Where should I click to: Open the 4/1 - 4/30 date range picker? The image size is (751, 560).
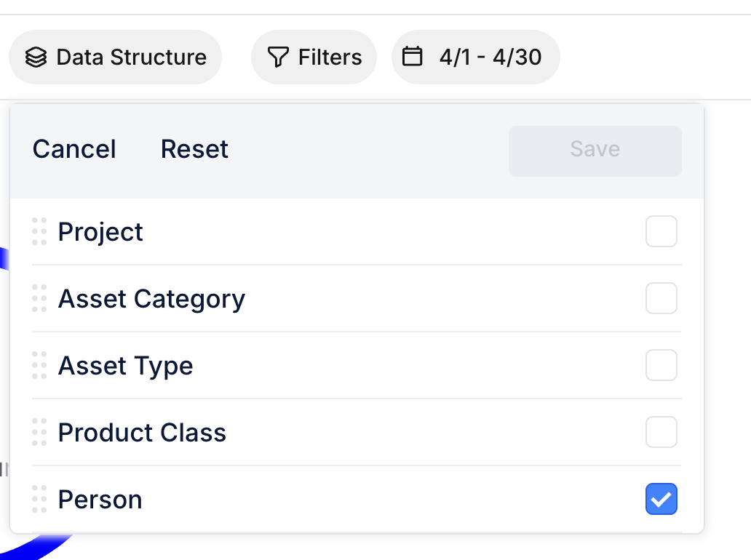click(x=475, y=55)
